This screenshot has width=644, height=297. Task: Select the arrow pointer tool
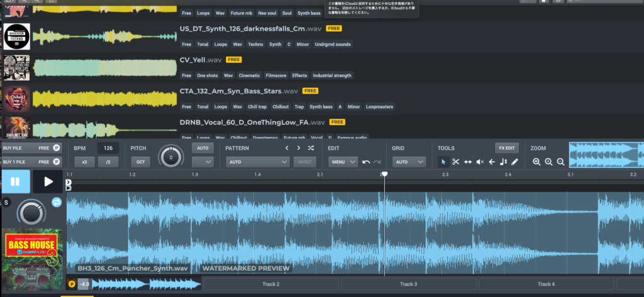pyautogui.click(x=444, y=162)
